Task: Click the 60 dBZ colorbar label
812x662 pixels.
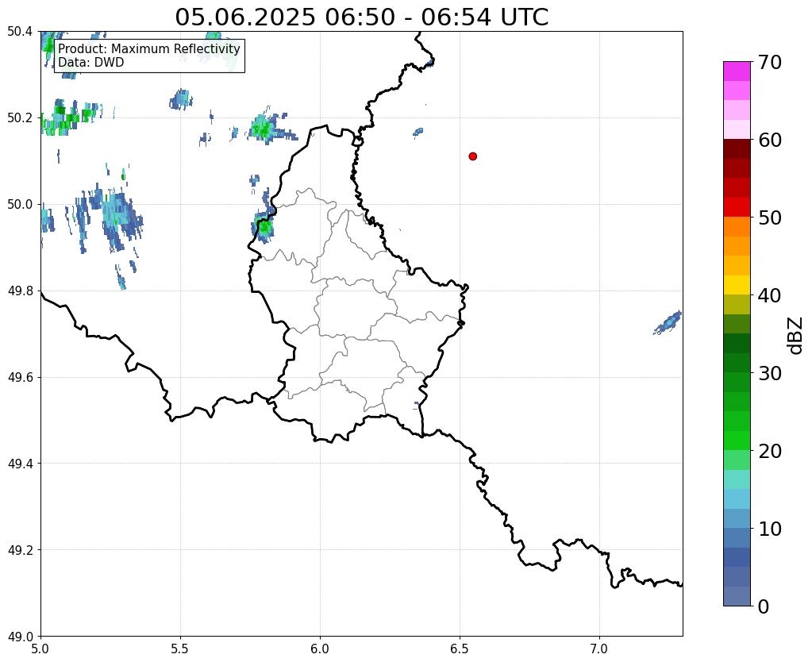Action: 770,140
